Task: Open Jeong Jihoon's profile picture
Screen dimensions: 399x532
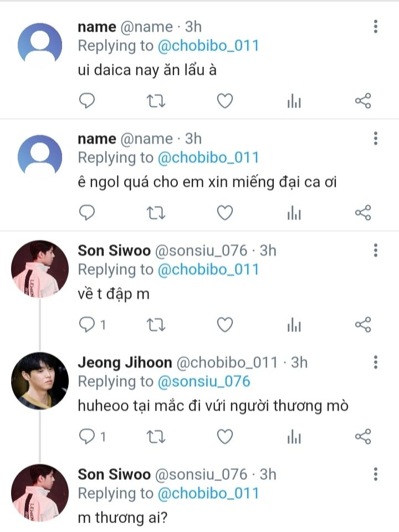Action: tap(40, 381)
